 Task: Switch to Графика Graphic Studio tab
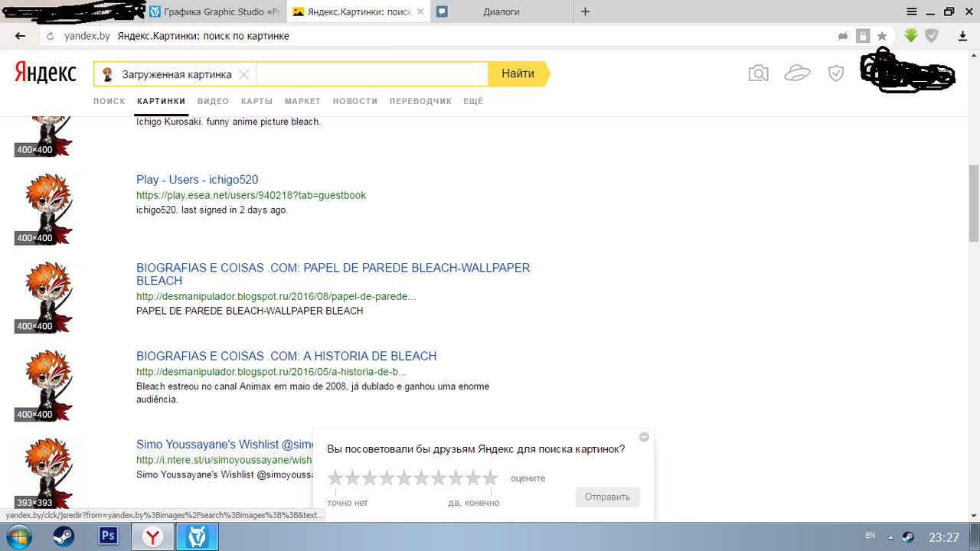click(x=215, y=11)
